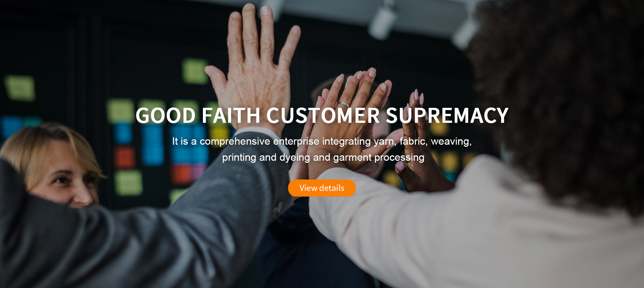Image resolution: width=644 pixels, height=288 pixels.
Task: Click the ceiling spotlight in the photo
Action: tap(382, 20)
